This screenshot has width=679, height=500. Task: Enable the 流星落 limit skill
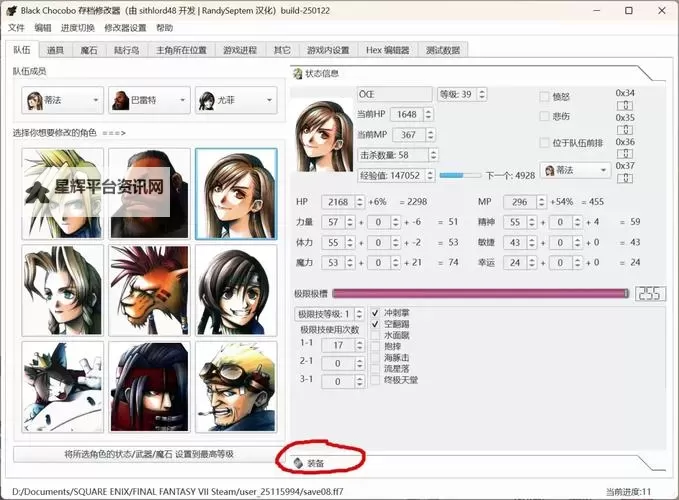click(x=375, y=369)
